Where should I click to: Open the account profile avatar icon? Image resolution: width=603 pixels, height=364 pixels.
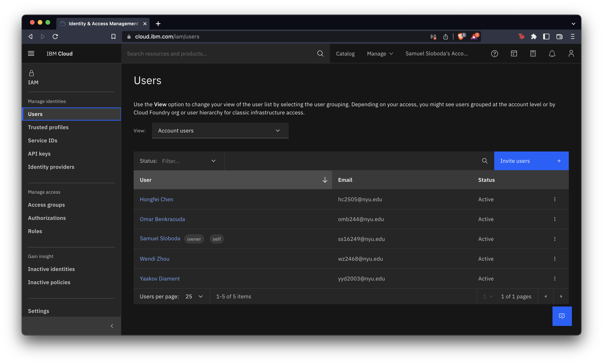571,53
